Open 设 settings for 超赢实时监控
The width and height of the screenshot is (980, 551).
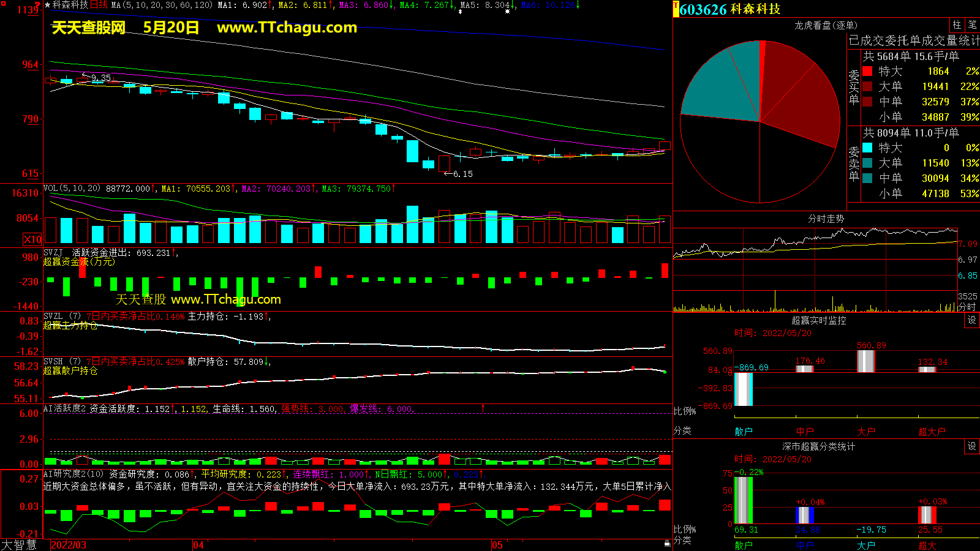coord(971,320)
